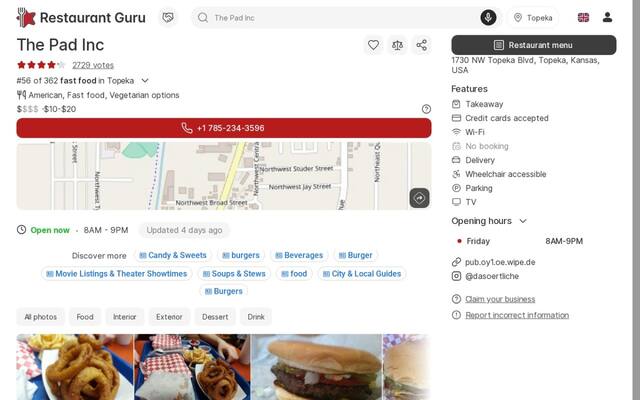The image size is (640, 400).
Task: Select the Drink photos tab
Action: [256, 317]
